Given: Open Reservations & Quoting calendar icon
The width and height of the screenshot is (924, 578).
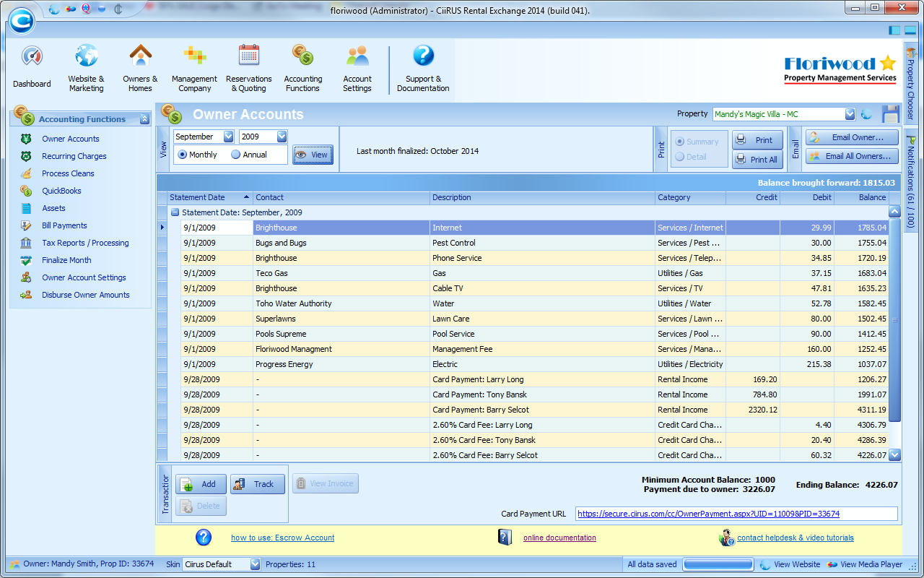Looking at the screenshot, I should click(249, 56).
